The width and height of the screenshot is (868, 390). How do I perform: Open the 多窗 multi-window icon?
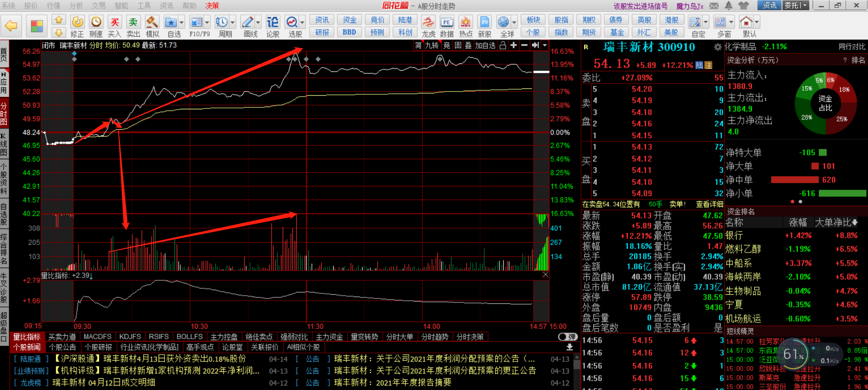point(720,22)
